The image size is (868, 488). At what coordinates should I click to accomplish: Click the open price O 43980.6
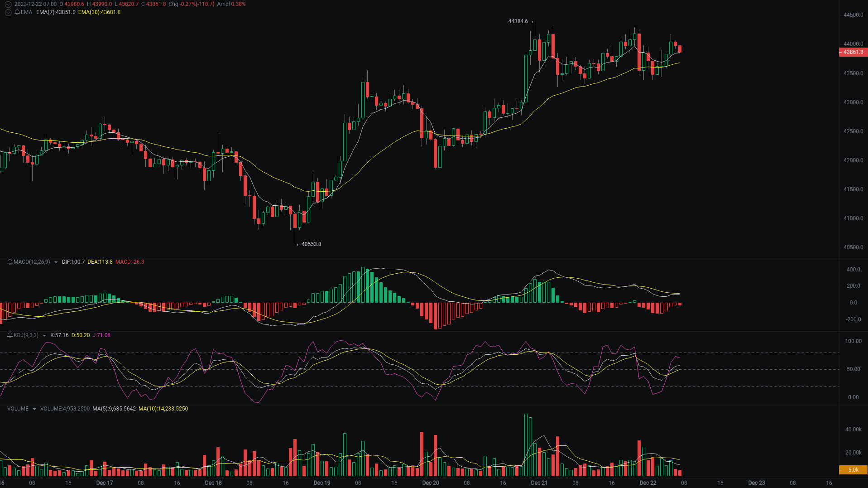72,4
